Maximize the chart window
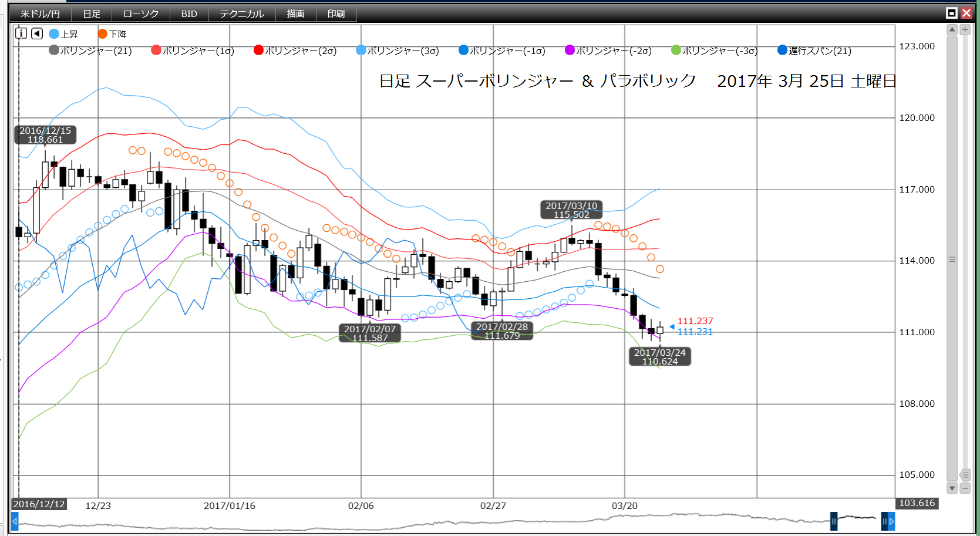This screenshot has width=980, height=536. point(952,13)
